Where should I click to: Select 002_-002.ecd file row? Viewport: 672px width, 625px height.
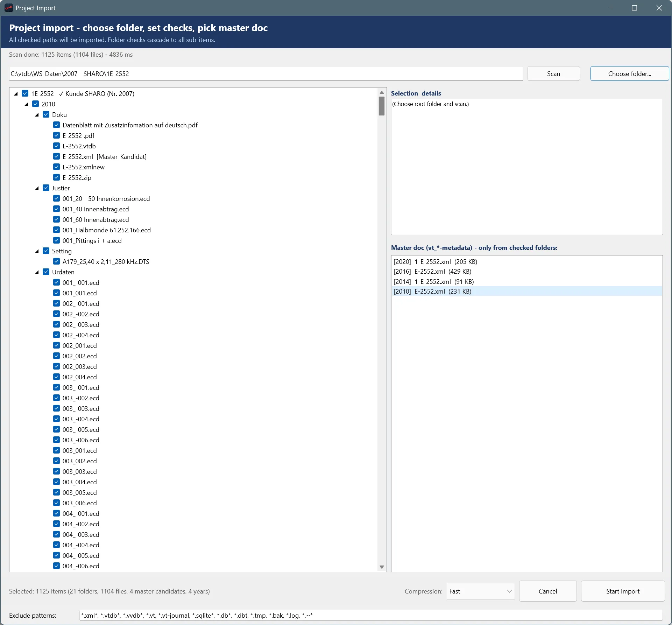[x=81, y=314]
